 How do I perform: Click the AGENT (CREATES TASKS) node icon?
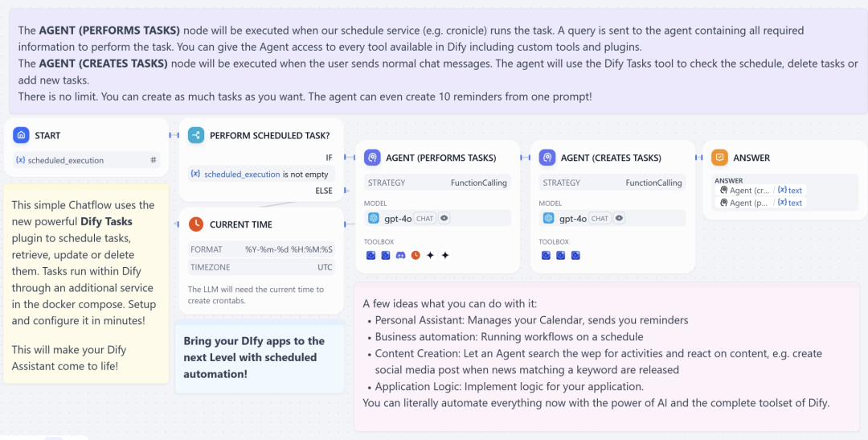tap(547, 158)
